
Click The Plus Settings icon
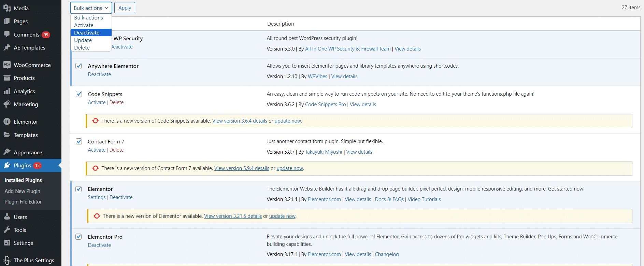click(x=7, y=260)
